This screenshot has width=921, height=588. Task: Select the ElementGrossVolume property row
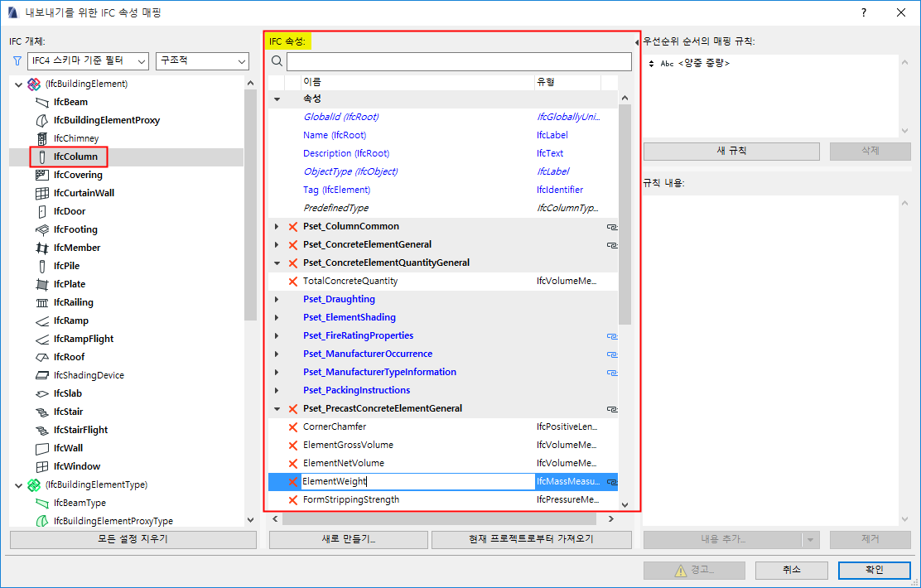click(x=443, y=446)
